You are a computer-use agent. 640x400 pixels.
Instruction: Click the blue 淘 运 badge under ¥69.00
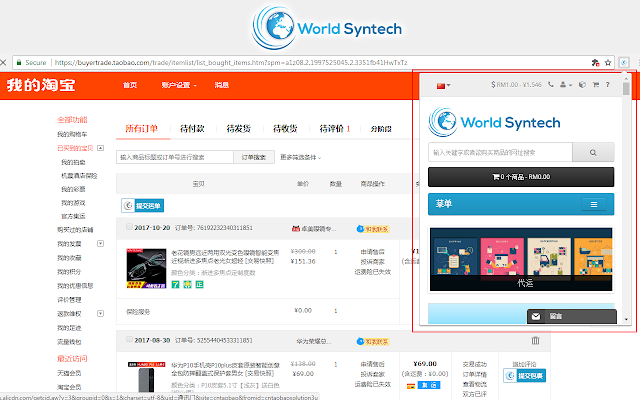[429, 385]
